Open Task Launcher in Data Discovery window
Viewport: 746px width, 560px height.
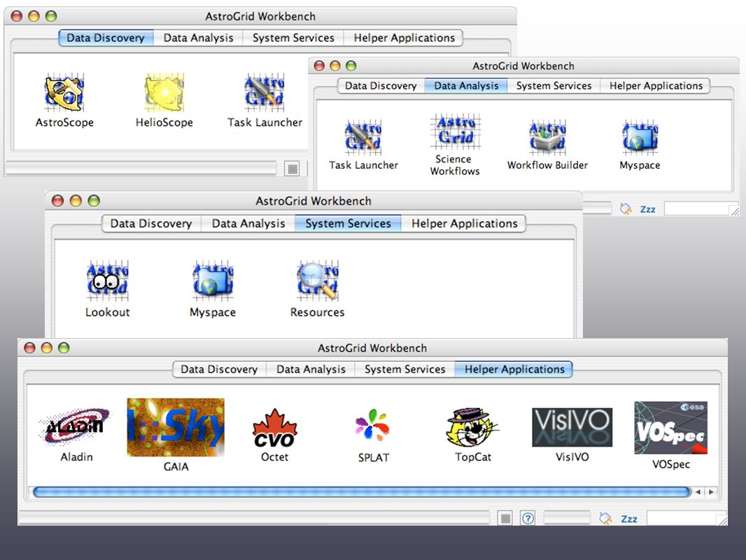[265, 92]
